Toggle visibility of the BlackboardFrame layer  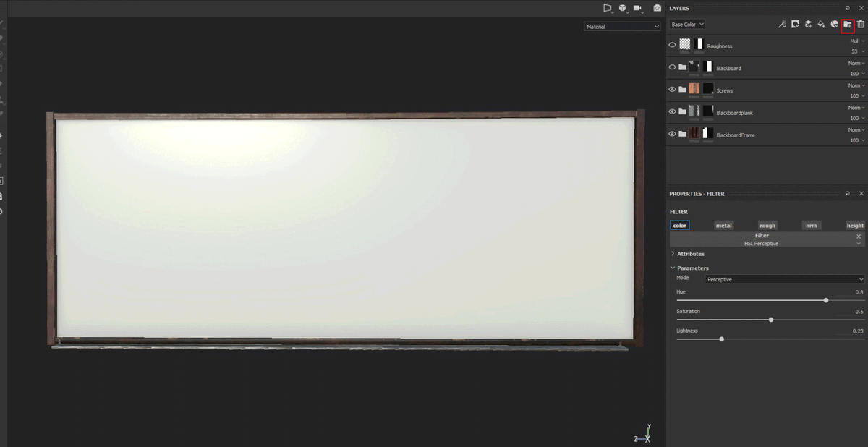click(672, 134)
